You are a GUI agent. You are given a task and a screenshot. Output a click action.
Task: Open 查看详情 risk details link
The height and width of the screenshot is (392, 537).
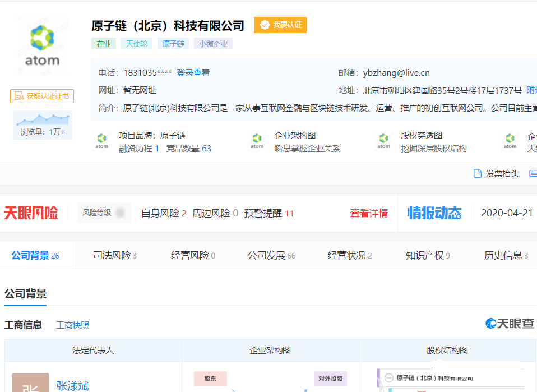[369, 213]
